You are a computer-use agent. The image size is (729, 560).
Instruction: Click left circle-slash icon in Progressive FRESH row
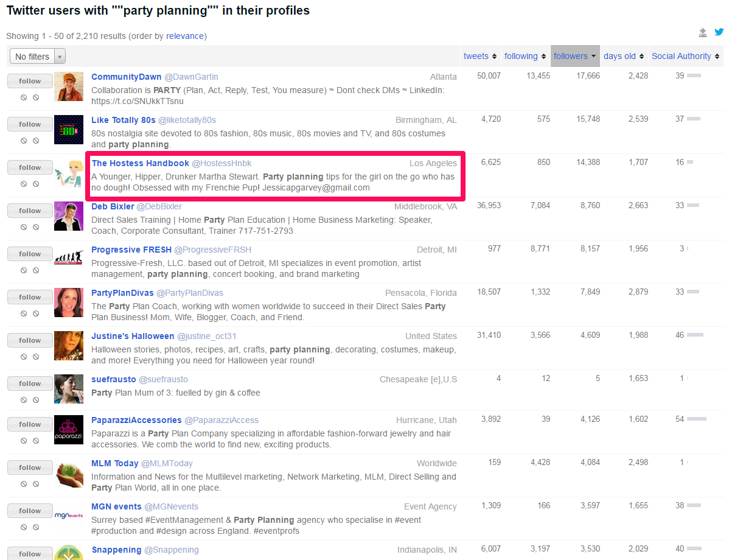24,270
